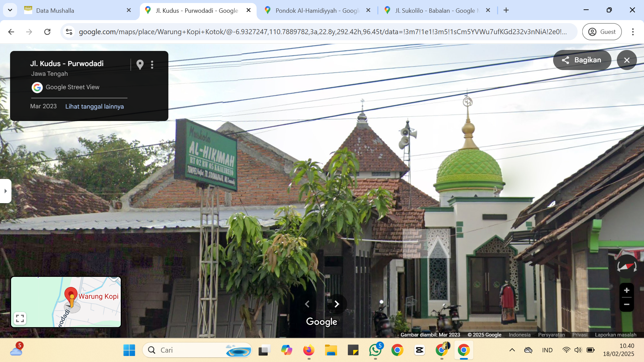Reload the current page
The image size is (644, 362).
(47, 32)
